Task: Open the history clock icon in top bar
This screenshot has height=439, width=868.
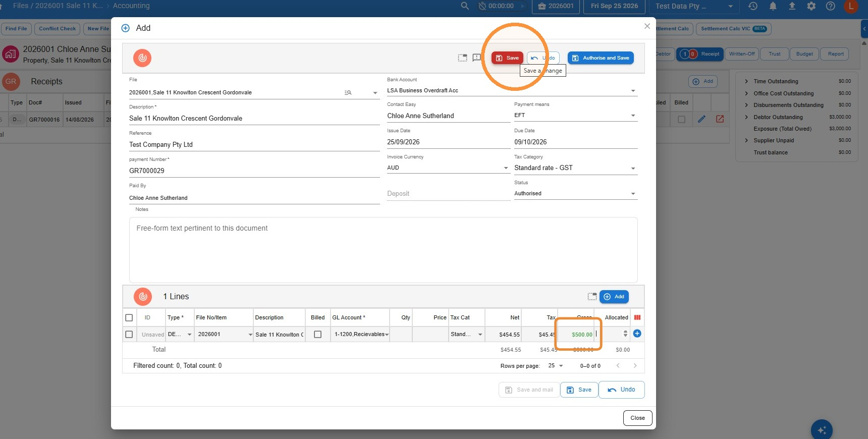Action: pyautogui.click(x=753, y=6)
